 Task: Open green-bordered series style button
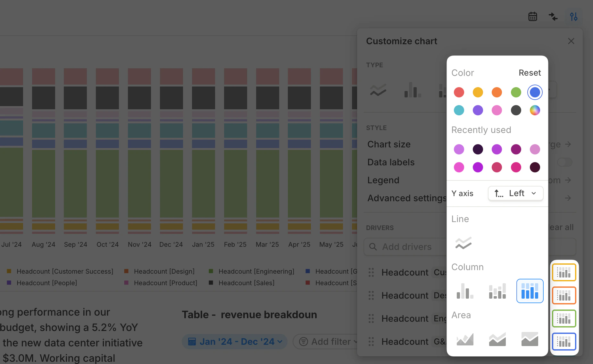564,318
